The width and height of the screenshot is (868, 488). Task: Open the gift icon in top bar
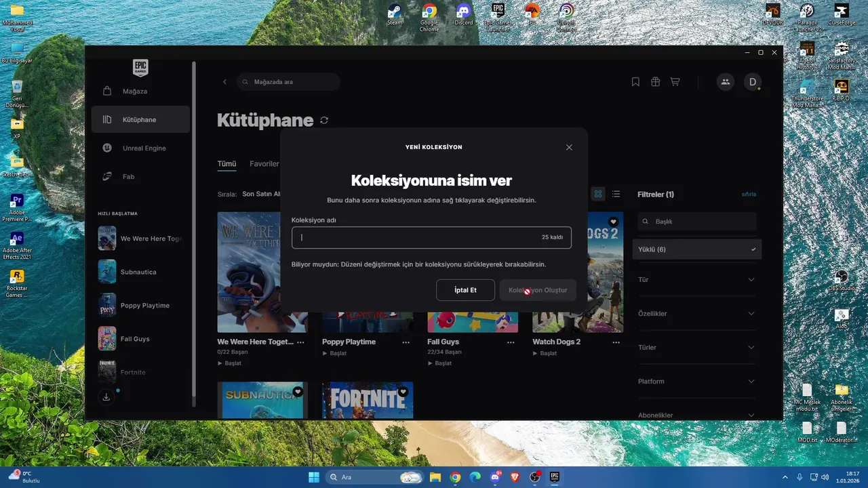tap(655, 82)
